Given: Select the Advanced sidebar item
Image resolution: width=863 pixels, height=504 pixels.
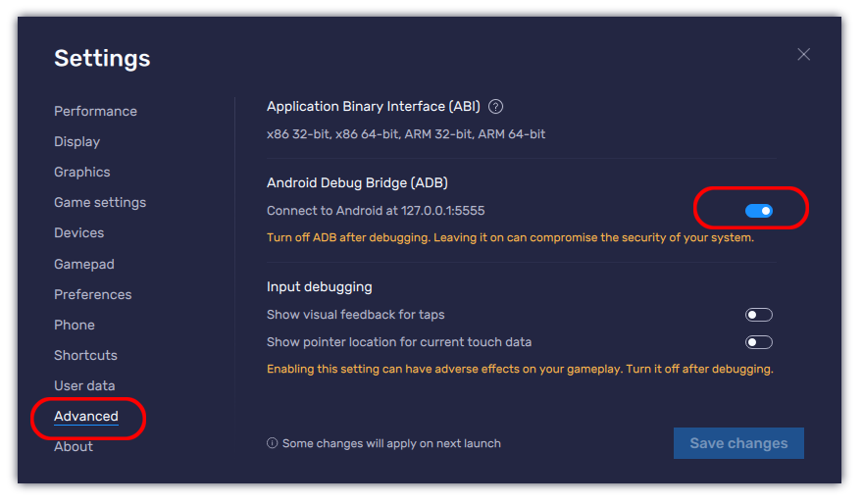Looking at the screenshot, I should coord(86,417).
